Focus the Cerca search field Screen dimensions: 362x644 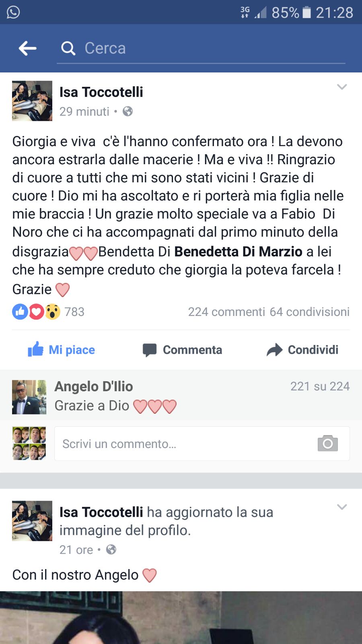(x=201, y=48)
